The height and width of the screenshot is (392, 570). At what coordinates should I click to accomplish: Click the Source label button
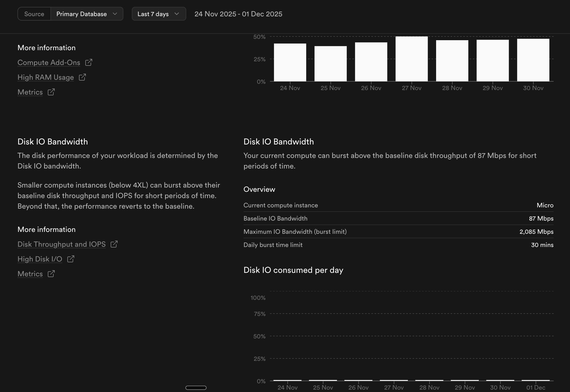pyautogui.click(x=34, y=14)
